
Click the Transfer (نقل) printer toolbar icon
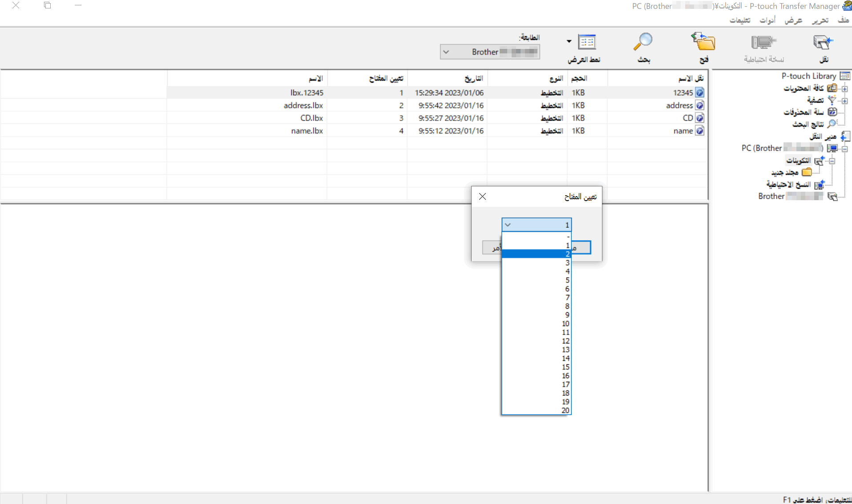point(823,43)
